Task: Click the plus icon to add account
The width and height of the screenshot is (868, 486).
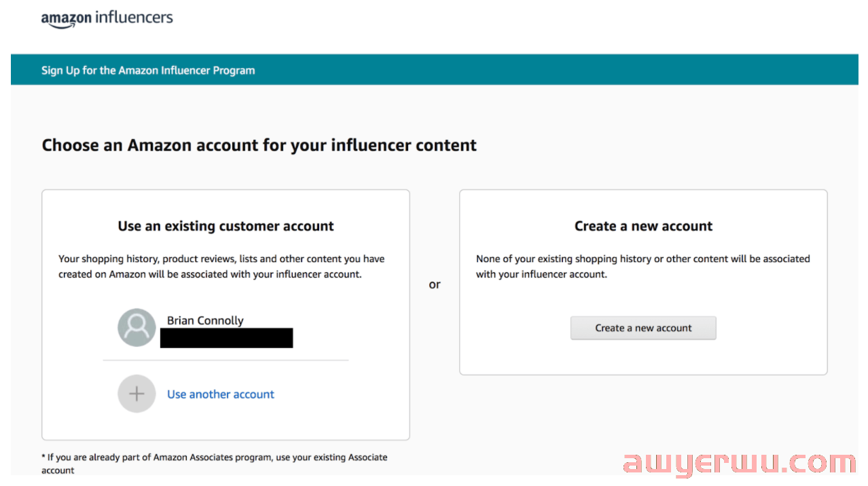Action: tap(137, 394)
